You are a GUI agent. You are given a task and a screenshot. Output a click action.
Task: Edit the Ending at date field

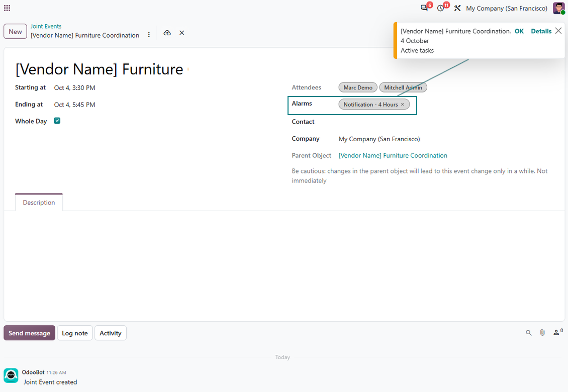[74, 105]
